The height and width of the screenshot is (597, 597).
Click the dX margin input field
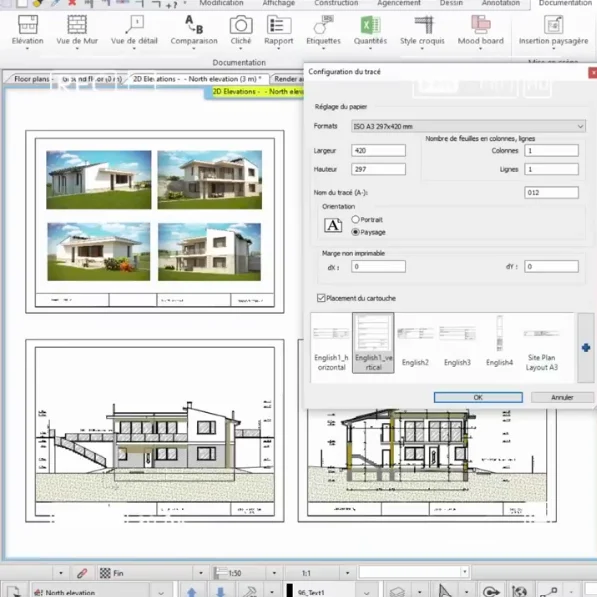(x=378, y=267)
